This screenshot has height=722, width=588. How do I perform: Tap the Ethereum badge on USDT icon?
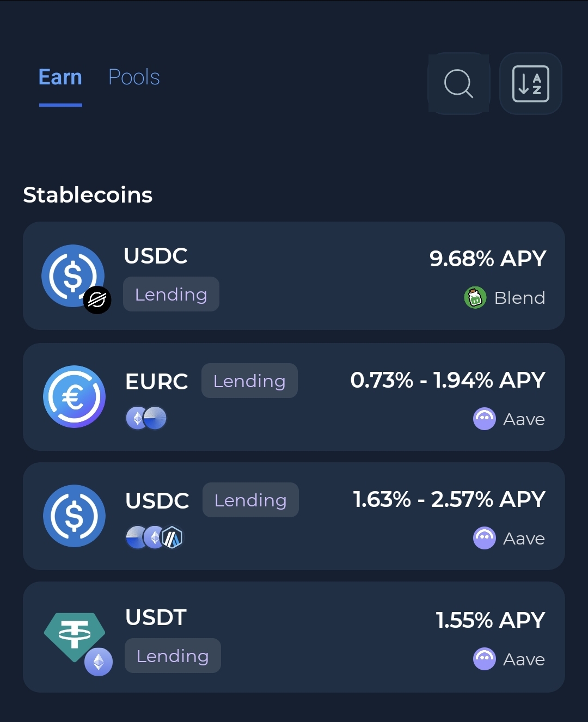[99, 662]
